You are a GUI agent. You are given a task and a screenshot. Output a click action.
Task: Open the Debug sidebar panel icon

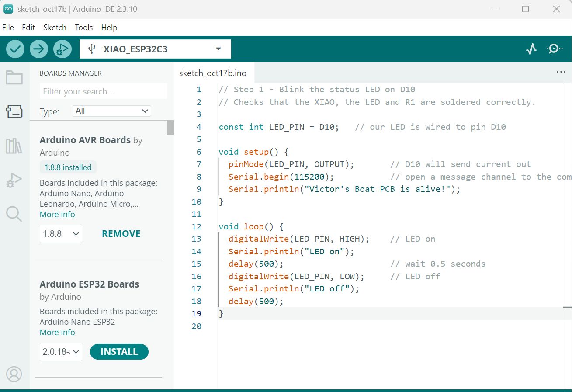click(x=14, y=180)
